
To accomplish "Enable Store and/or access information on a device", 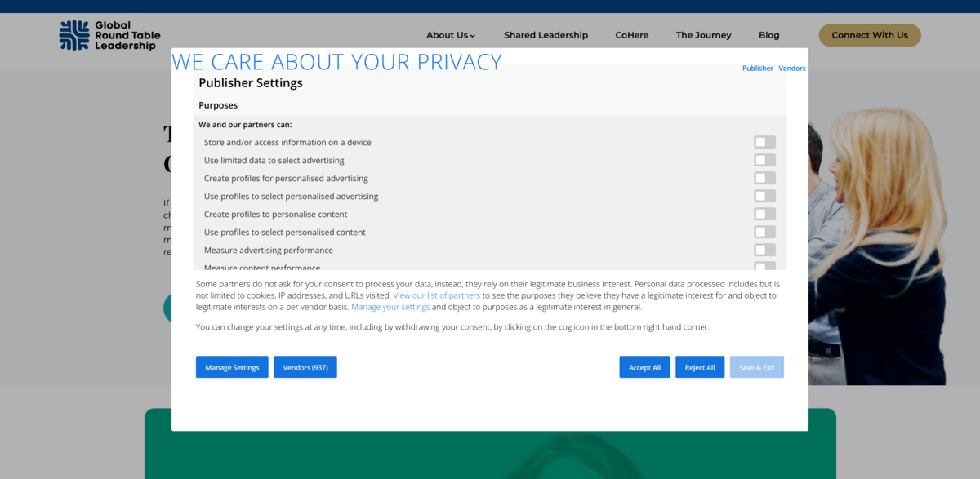I will click(764, 143).
